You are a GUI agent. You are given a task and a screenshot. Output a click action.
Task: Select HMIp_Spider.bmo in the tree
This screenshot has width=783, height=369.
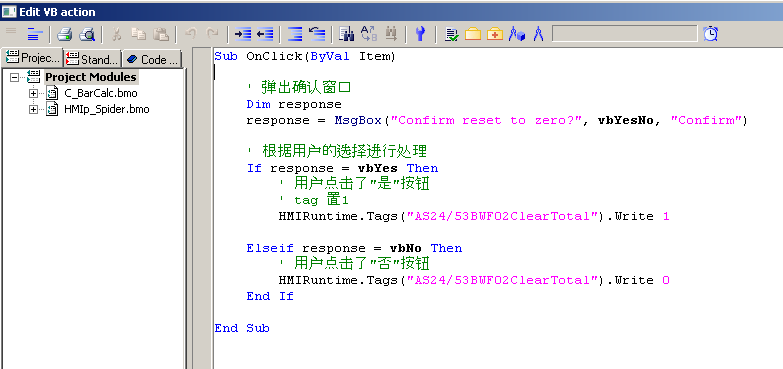click(106, 109)
